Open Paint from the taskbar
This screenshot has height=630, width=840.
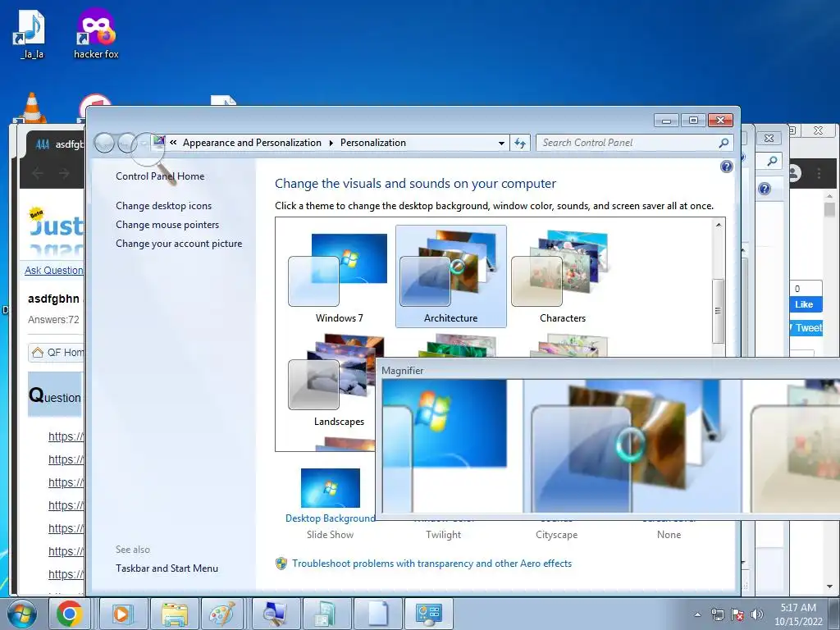coord(221,614)
